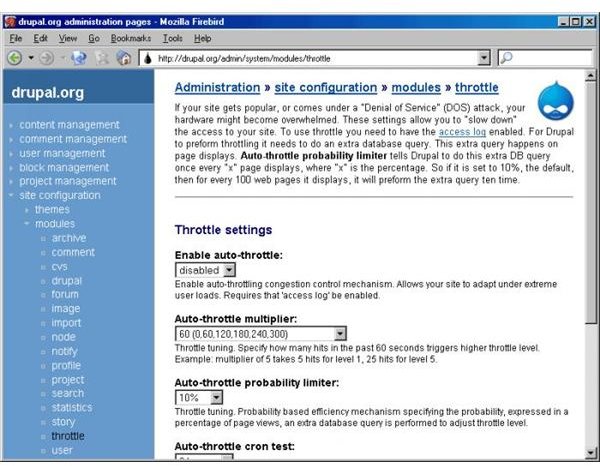600x466 pixels.
Task: Open the import module link
Action: [x=66, y=323]
